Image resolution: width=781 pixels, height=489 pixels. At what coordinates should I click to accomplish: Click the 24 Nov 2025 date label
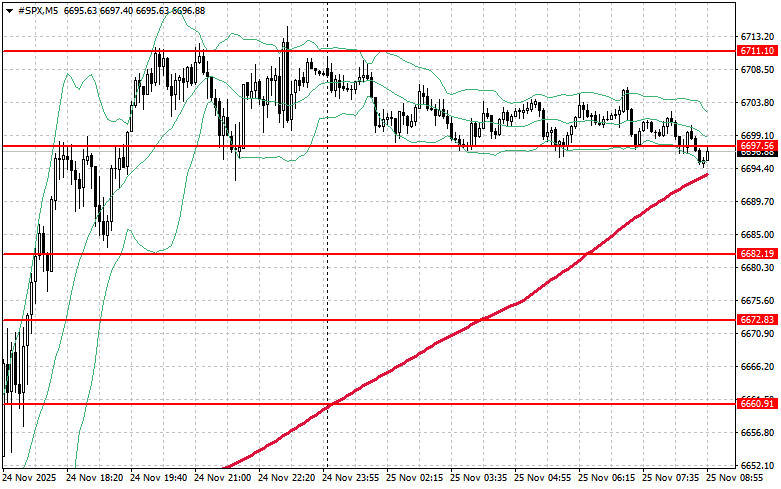pos(31,479)
